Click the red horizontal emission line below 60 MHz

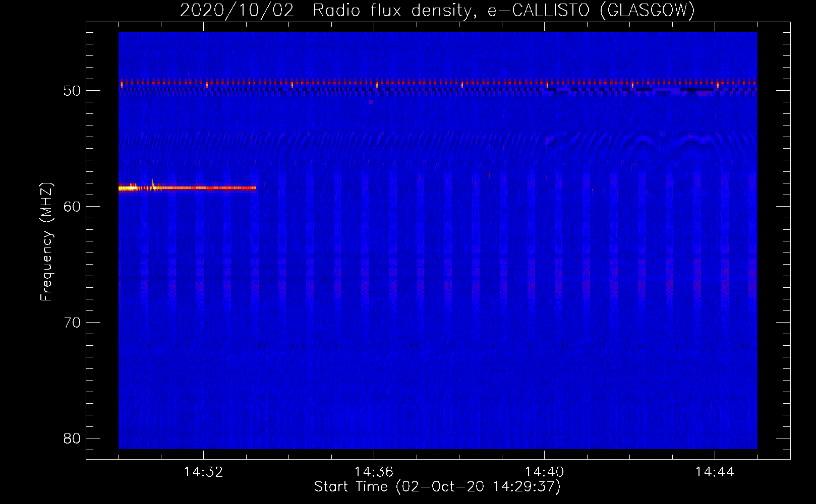point(212,188)
